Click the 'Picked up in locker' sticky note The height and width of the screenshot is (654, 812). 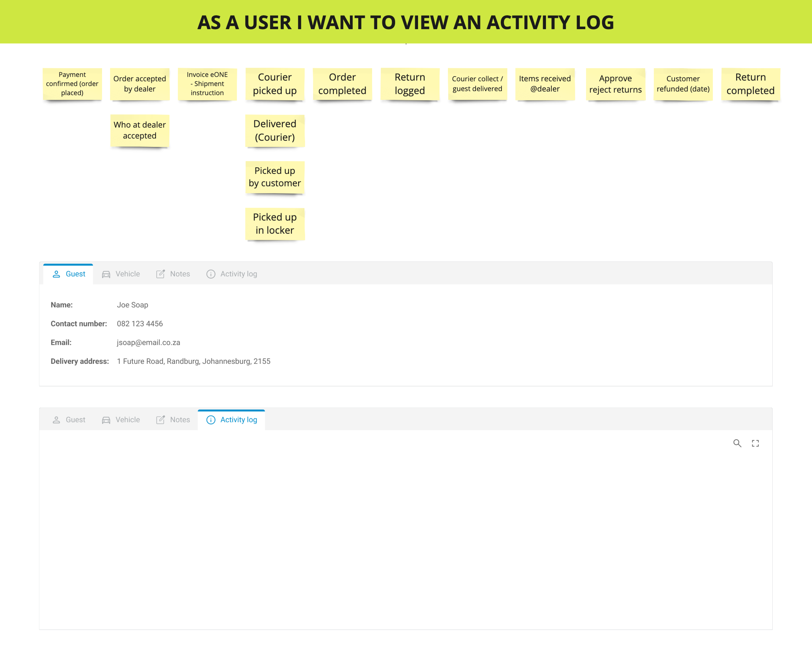coord(275,223)
